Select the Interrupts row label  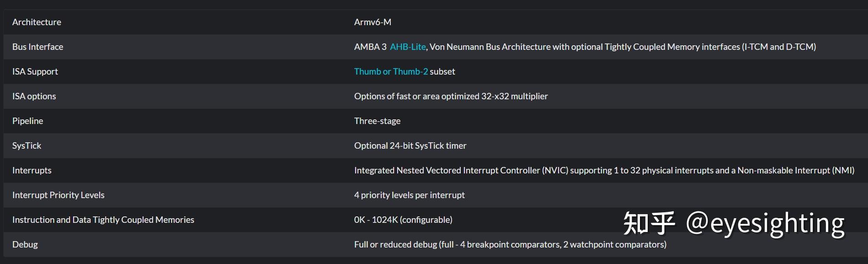point(32,170)
